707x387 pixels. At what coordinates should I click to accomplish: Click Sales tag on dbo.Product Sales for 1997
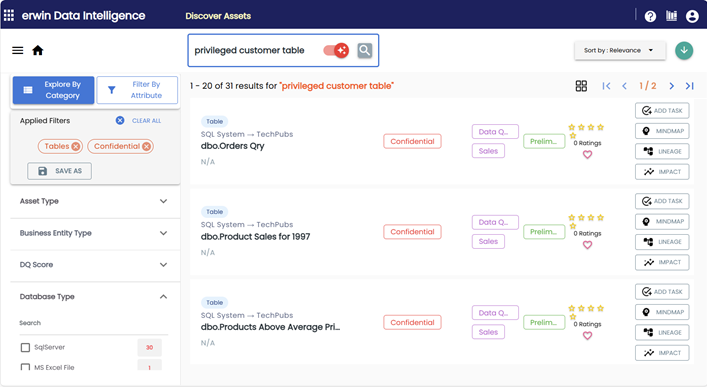[488, 241]
